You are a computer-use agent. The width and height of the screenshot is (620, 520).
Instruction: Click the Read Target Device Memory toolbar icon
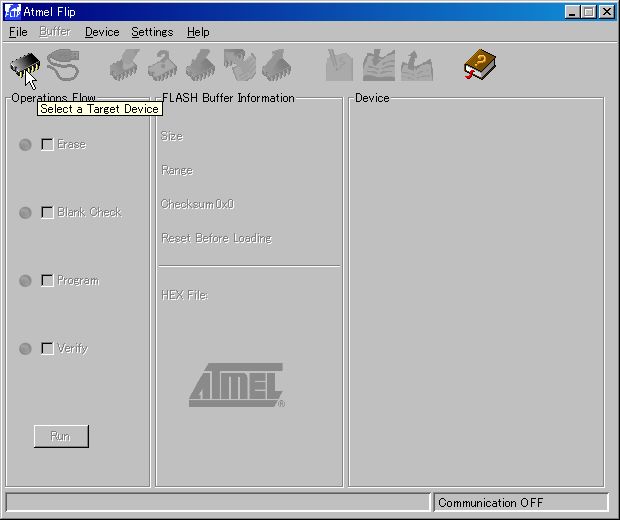pos(277,65)
